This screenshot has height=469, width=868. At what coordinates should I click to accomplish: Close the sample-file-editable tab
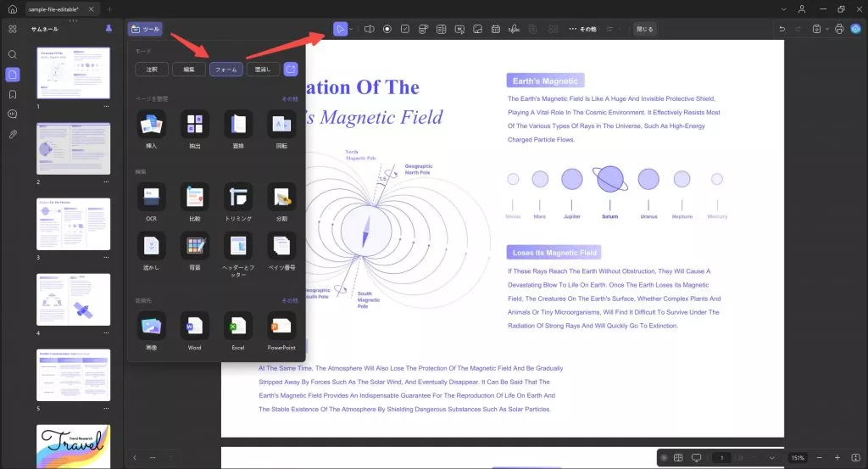pyautogui.click(x=92, y=8)
